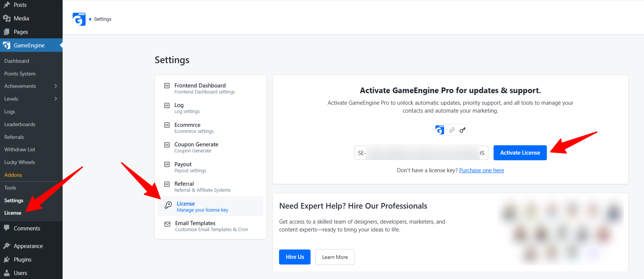Click the Appearance brush icon
644x279 pixels.
(x=7, y=246)
